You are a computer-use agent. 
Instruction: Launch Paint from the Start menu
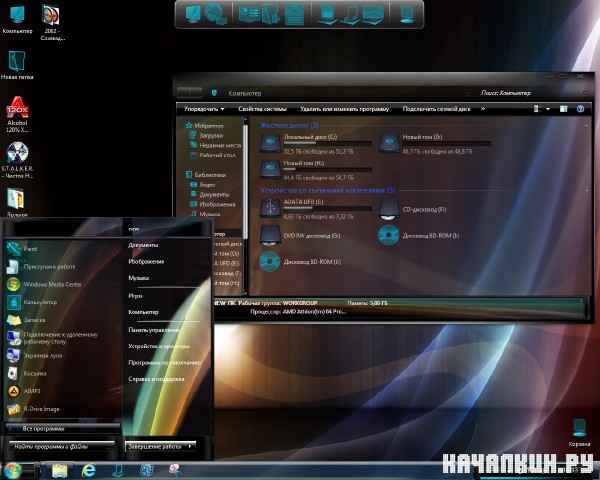[x=23, y=249]
